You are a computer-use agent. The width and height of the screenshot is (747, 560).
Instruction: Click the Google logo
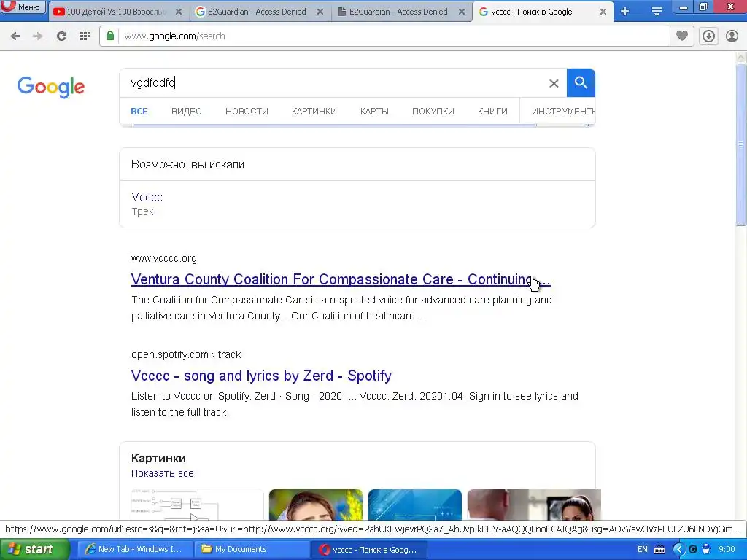[x=51, y=87]
